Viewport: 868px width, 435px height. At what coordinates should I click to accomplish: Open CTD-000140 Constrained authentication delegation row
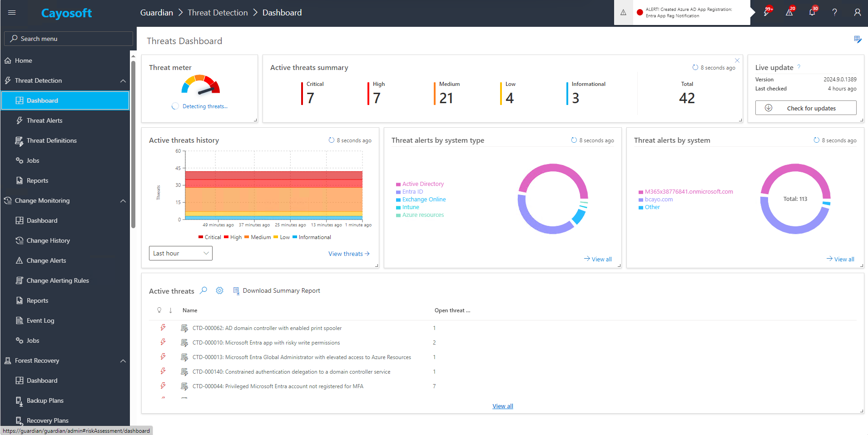click(x=291, y=371)
